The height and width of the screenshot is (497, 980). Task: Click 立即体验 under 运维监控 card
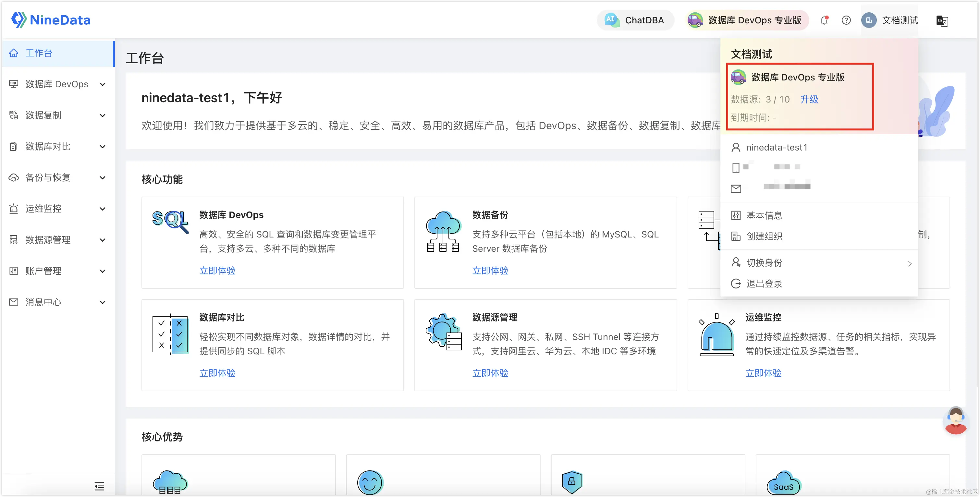763,373
